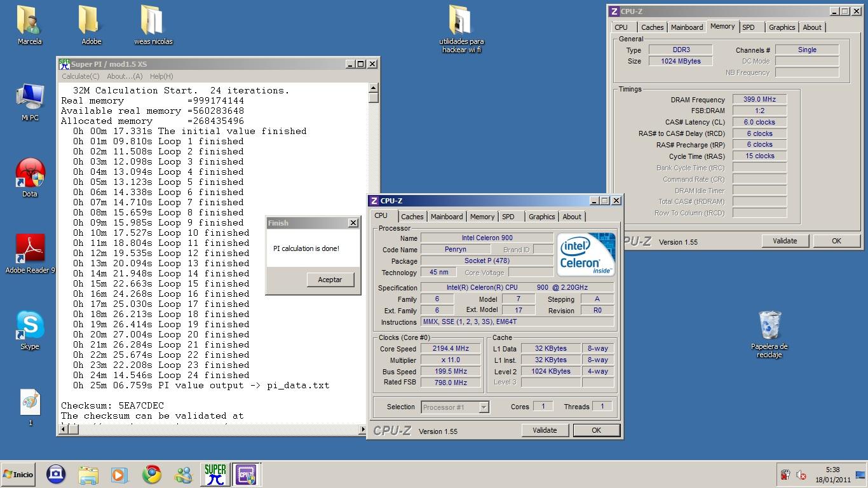Open the file explorer taskbar icon

point(88,475)
